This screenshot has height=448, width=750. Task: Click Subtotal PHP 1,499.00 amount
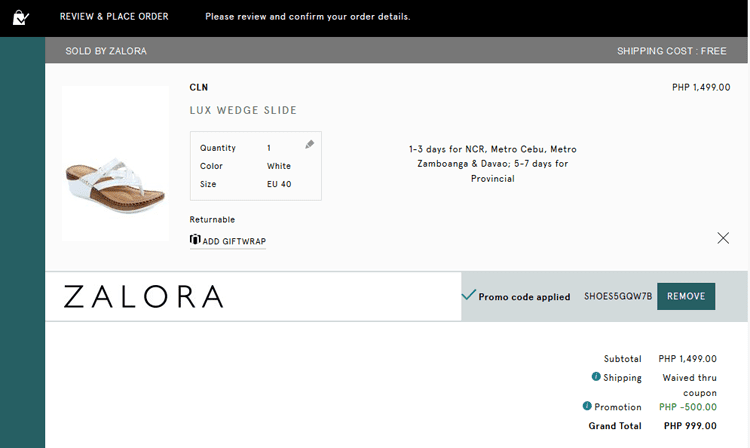pos(687,359)
